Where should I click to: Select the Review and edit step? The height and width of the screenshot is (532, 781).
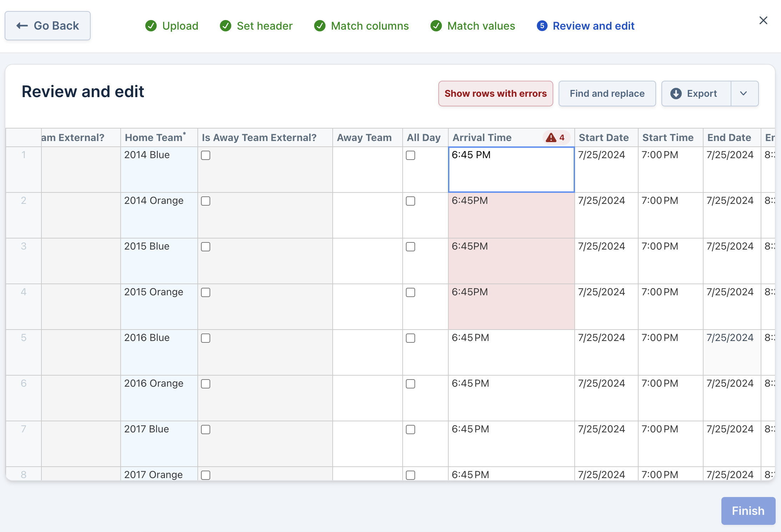coord(585,26)
